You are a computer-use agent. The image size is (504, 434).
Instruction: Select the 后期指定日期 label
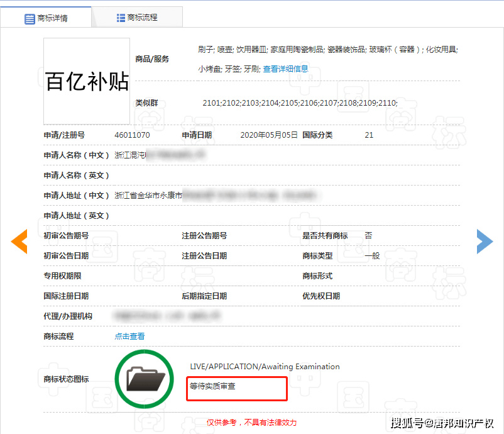(x=204, y=296)
